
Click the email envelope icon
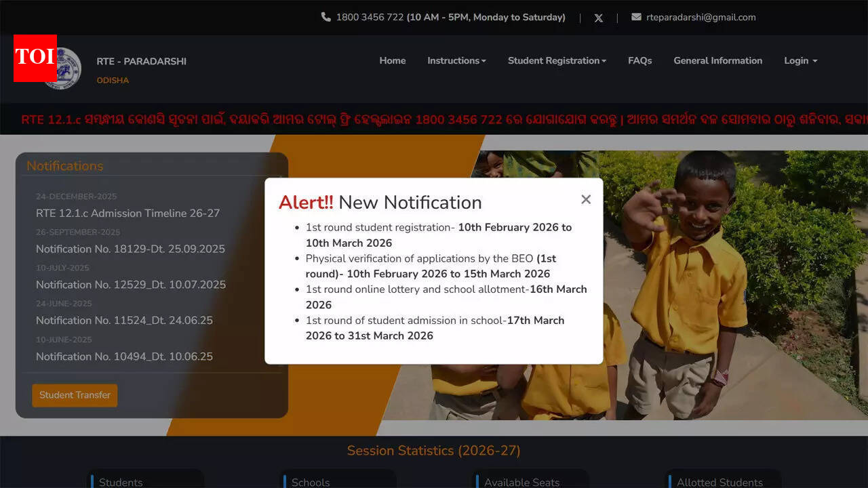(636, 17)
